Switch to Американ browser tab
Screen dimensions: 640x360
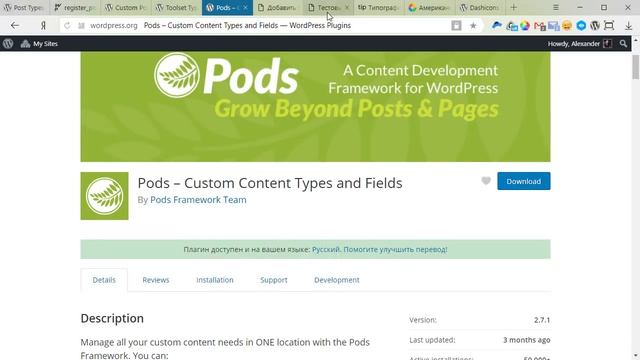[x=429, y=7]
